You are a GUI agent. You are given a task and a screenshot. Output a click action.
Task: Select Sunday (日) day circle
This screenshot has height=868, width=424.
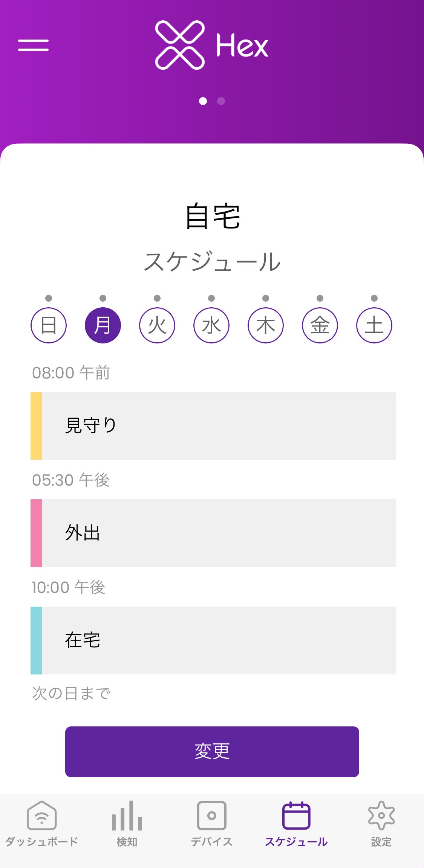click(49, 325)
